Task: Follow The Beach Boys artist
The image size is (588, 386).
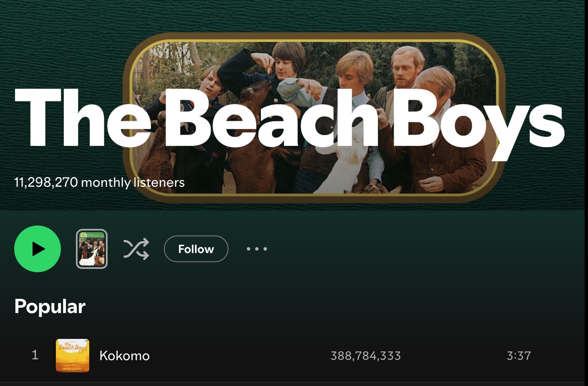Action: (196, 249)
